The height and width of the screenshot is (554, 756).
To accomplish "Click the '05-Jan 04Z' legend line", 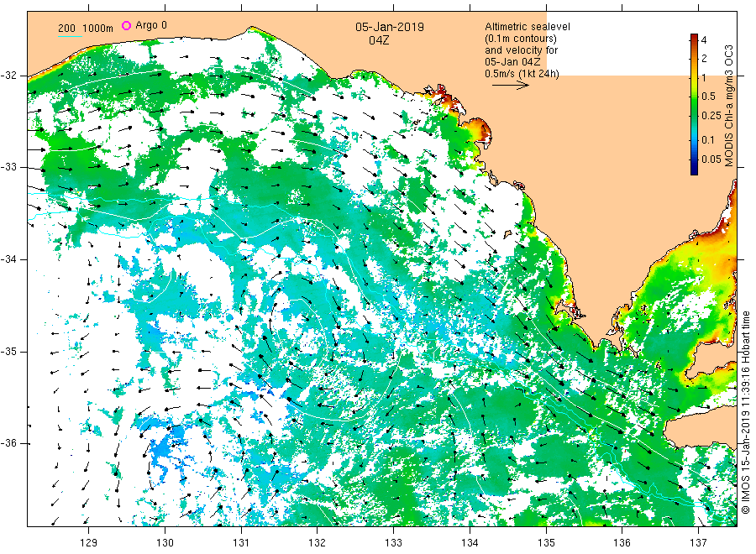I will [512, 62].
